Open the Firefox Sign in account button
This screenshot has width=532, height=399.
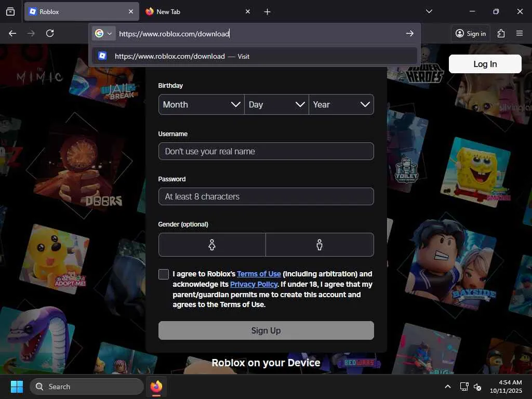coord(471,33)
